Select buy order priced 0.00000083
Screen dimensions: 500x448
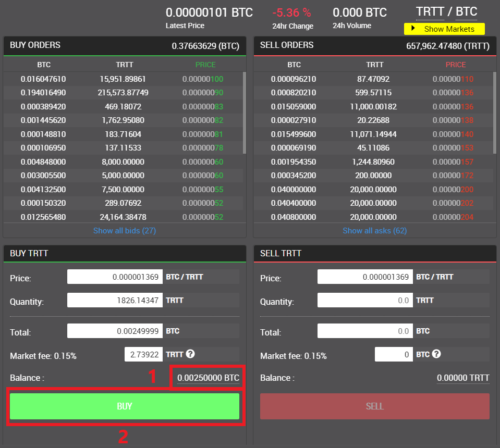[123, 107]
